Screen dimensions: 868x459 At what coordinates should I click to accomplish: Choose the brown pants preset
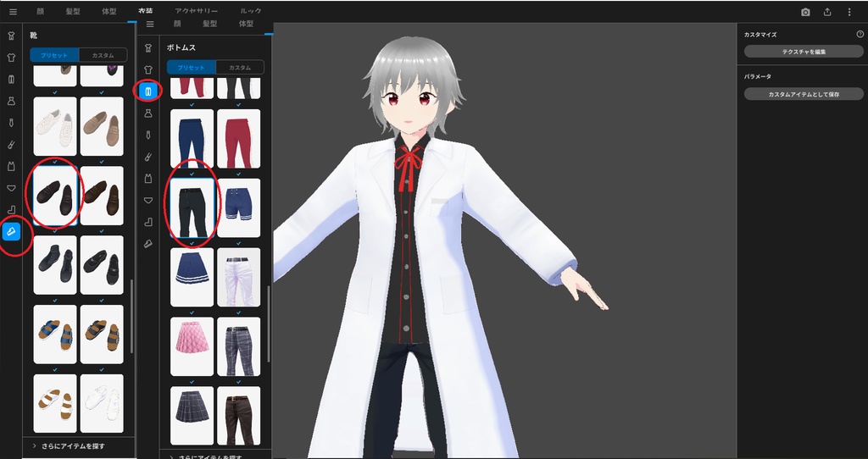point(238,415)
